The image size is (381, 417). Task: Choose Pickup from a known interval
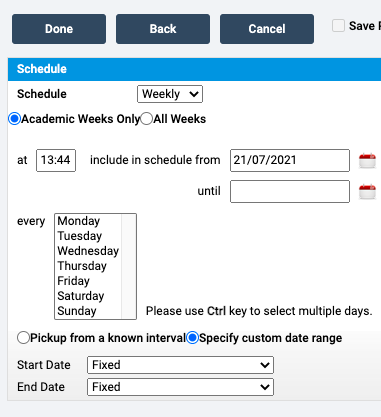(23, 338)
